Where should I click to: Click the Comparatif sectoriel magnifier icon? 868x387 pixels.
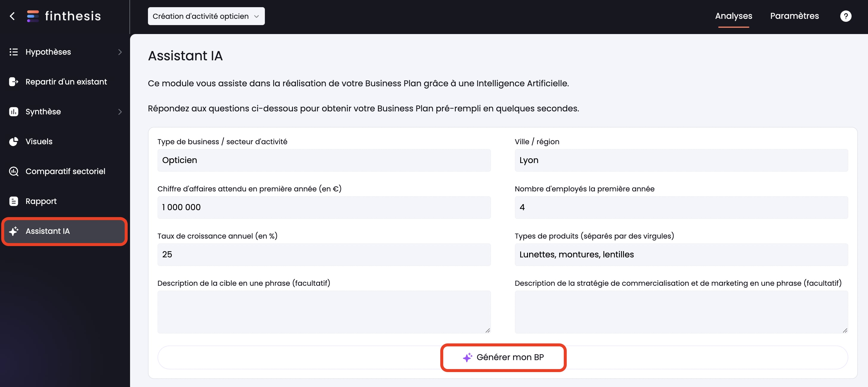[13, 171]
